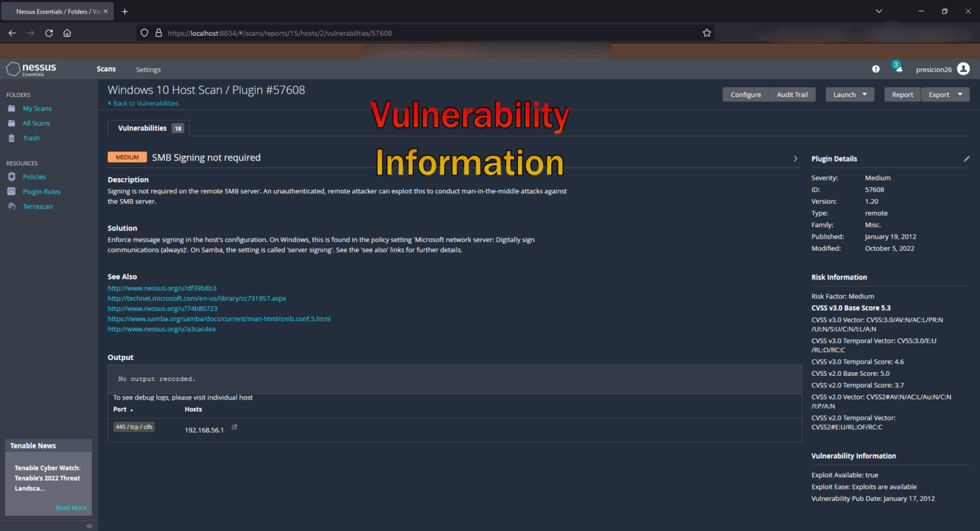Click the vulnerabilities count badge 18
Screen dimensions: 980x531
click(x=178, y=128)
